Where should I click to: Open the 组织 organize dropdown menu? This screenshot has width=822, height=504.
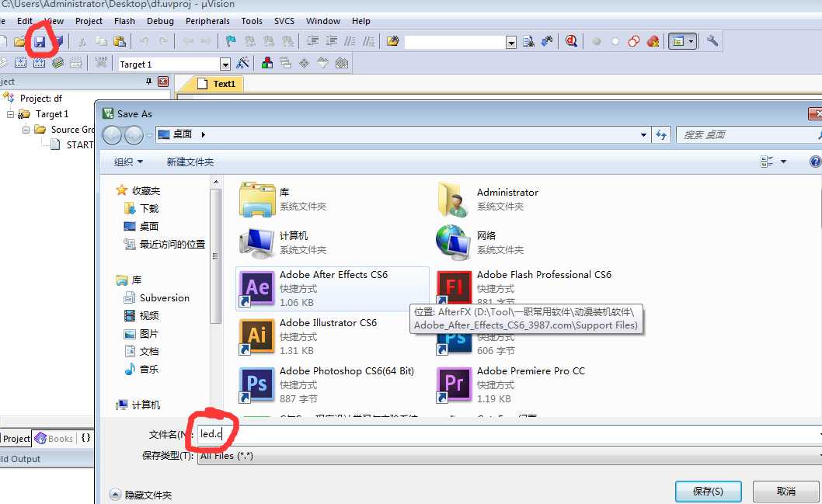pos(128,162)
